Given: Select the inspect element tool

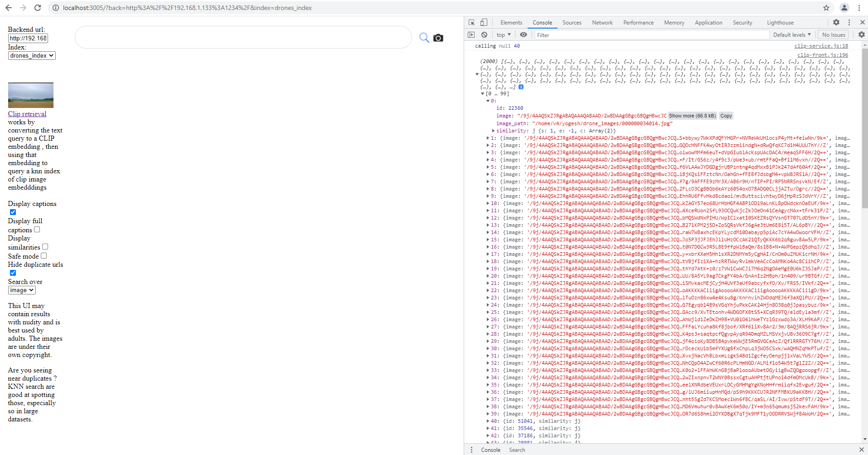Looking at the screenshot, I should pos(470,22).
